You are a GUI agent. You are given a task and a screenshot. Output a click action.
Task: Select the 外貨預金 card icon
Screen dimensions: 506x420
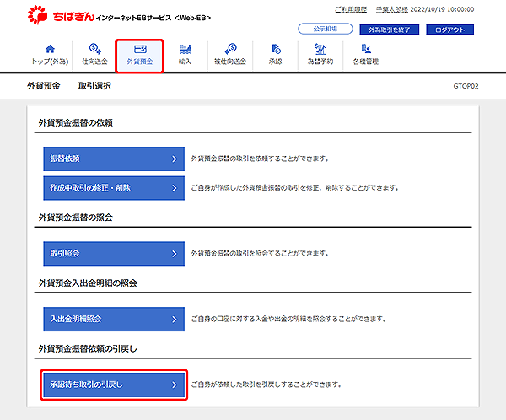click(x=140, y=49)
